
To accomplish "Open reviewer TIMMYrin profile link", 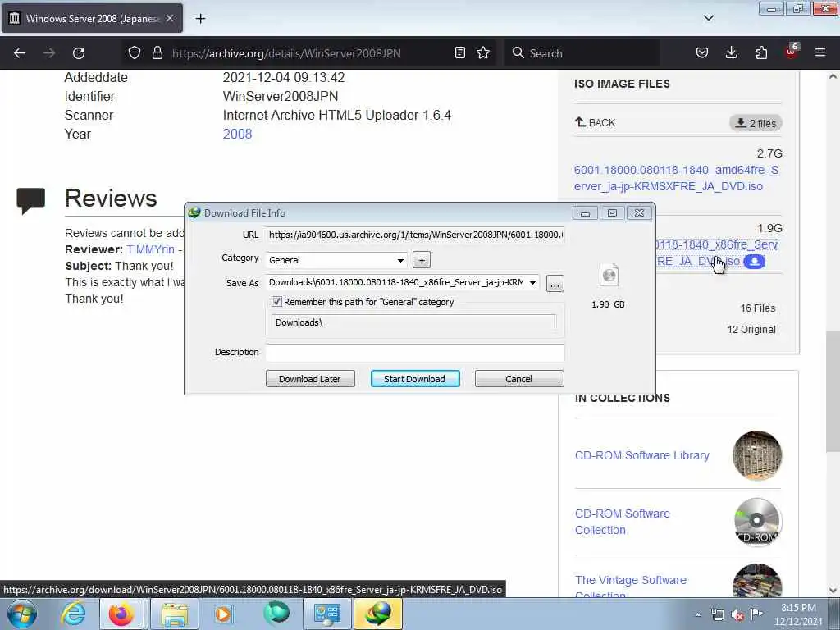I will pyautogui.click(x=151, y=249).
